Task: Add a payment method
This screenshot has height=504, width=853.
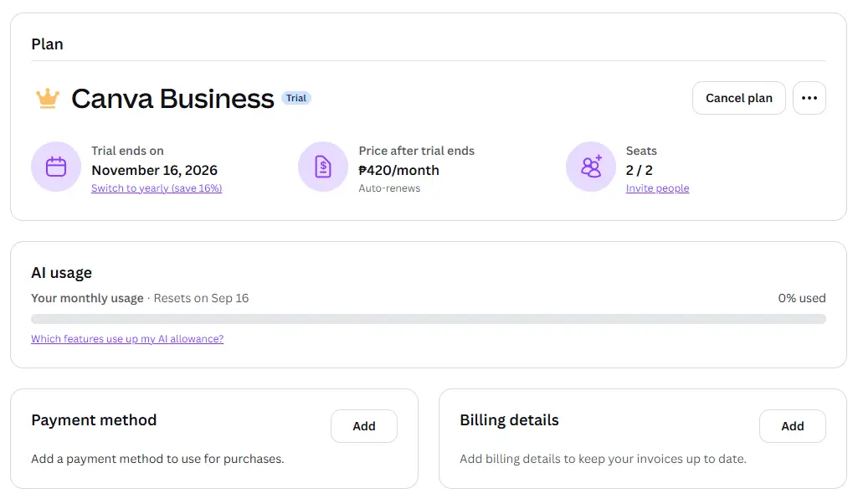Action: pos(364,426)
